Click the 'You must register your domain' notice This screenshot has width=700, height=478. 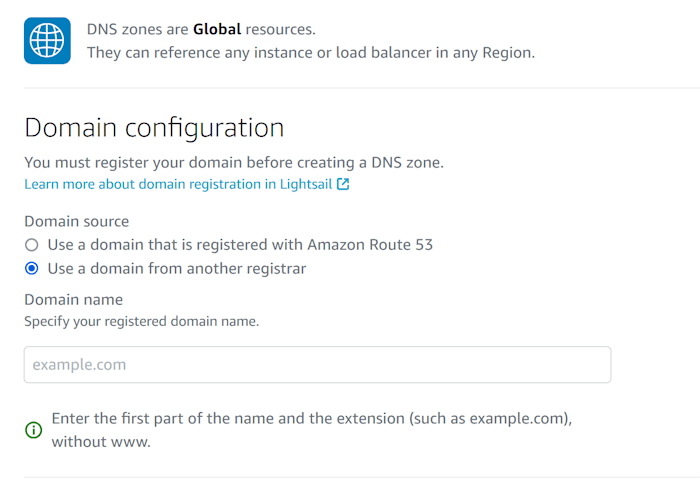(233, 162)
